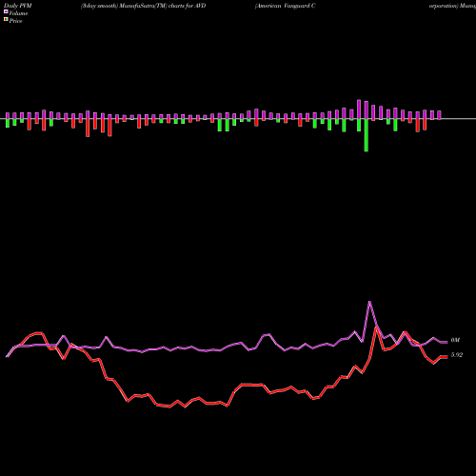Viewport: 476px width, 476px height.
Task: Click the '5.92' price line end label
Action: tap(457, 355)
